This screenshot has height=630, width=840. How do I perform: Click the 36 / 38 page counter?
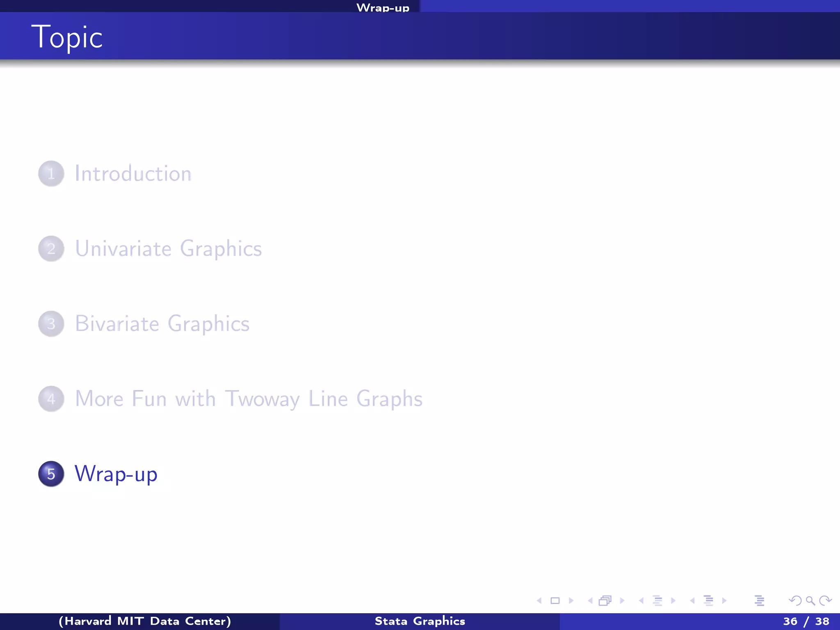806,621
